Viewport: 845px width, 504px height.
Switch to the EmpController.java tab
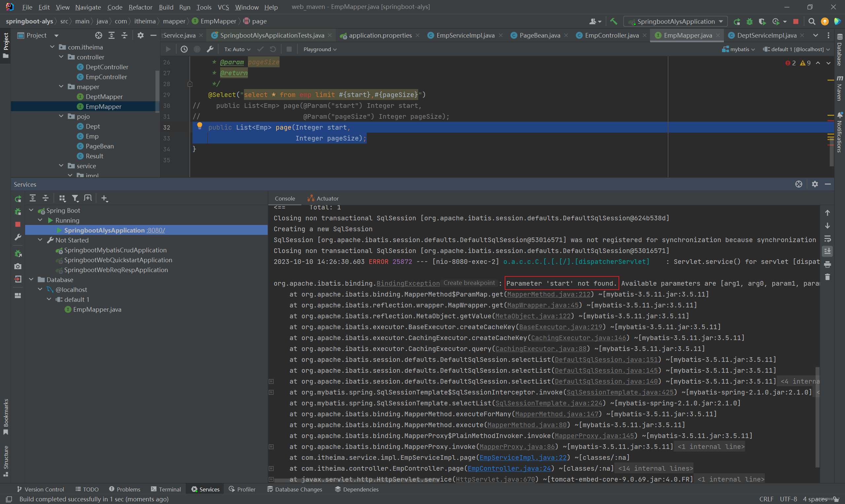(611, 35)
